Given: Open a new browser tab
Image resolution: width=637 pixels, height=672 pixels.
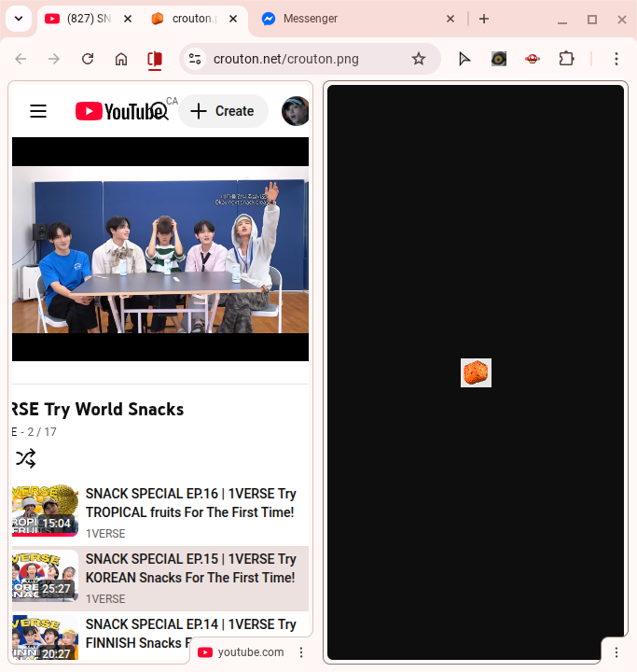Looking at the screenshot, I should [484, 19].
